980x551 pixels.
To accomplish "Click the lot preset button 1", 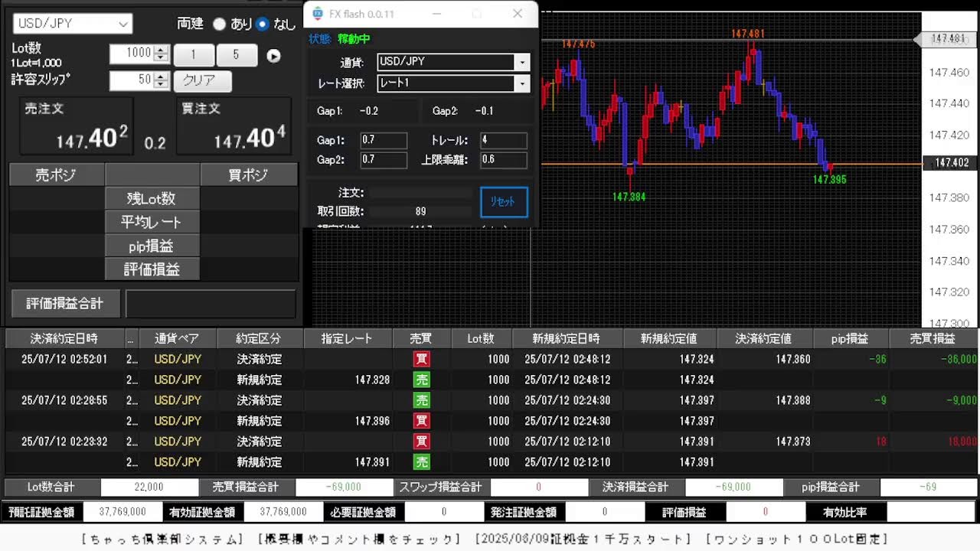I will [194, 55].
